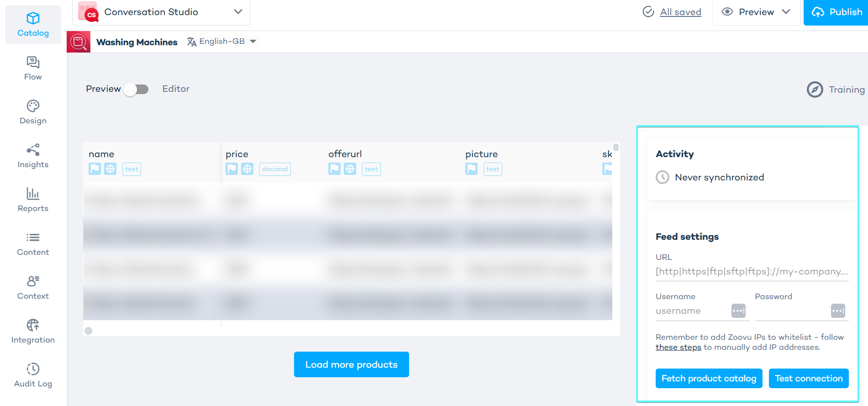Go to the Insights section
868x406 pixels.
click(x=33, y=156)
